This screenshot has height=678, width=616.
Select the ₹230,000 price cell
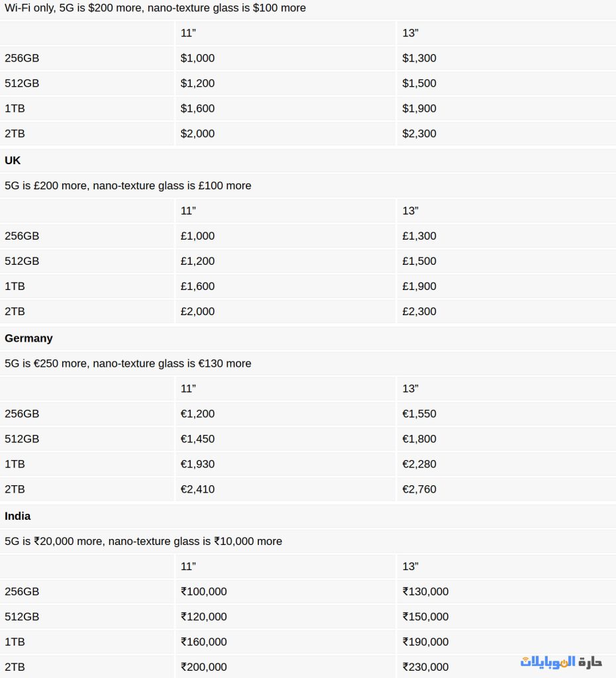point(425,667)
